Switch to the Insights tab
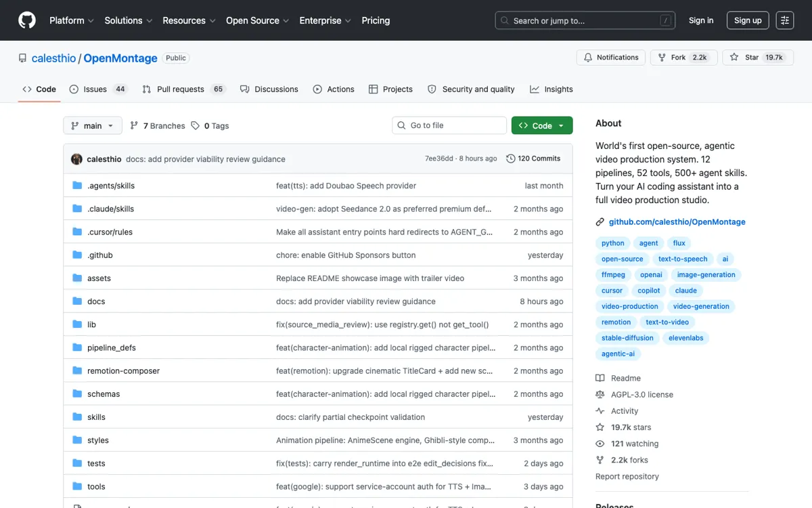The height and width of the screenshot is (508, 812). point(551,89)
